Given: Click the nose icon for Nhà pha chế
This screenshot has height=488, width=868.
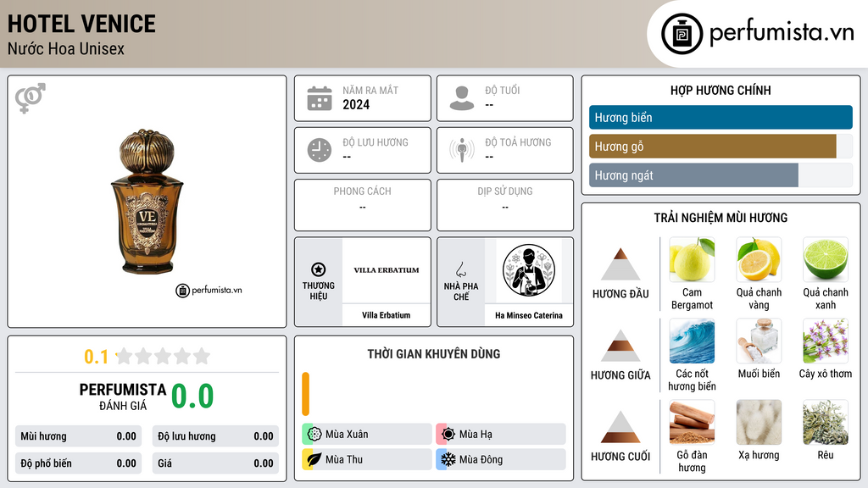Looking at the screenshot, I should tap(460, 269).
